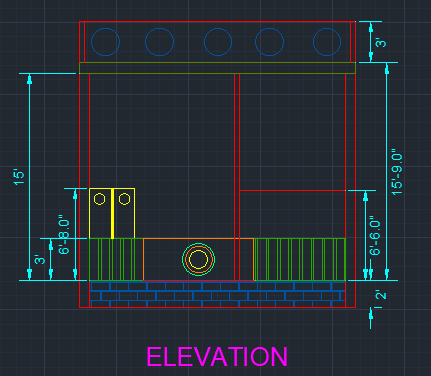
Task: Click the leftmost blue circle in parapet
Action: tap(105, 42)
